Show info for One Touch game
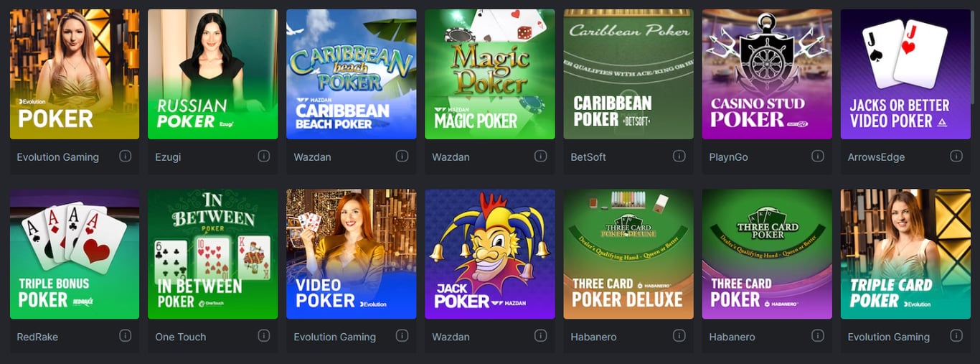Viewport: 980px width, 364px height. coord(264,335)
